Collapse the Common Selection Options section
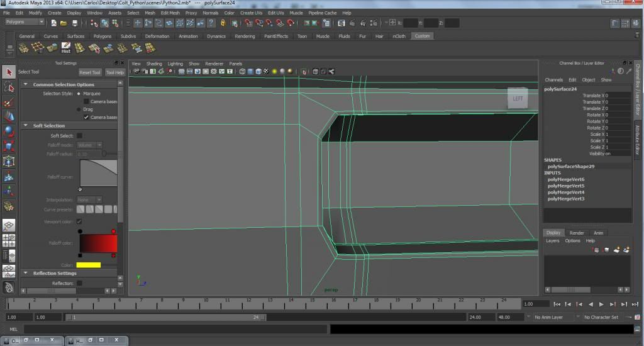Viewport: 644px width, 346px height. [26, 84]
